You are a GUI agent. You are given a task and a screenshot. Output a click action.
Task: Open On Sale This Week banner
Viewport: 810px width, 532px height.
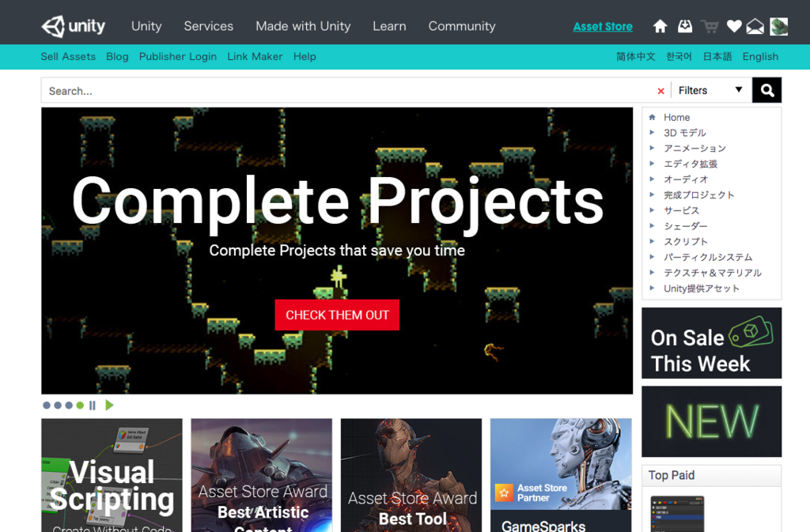point(711,343)
